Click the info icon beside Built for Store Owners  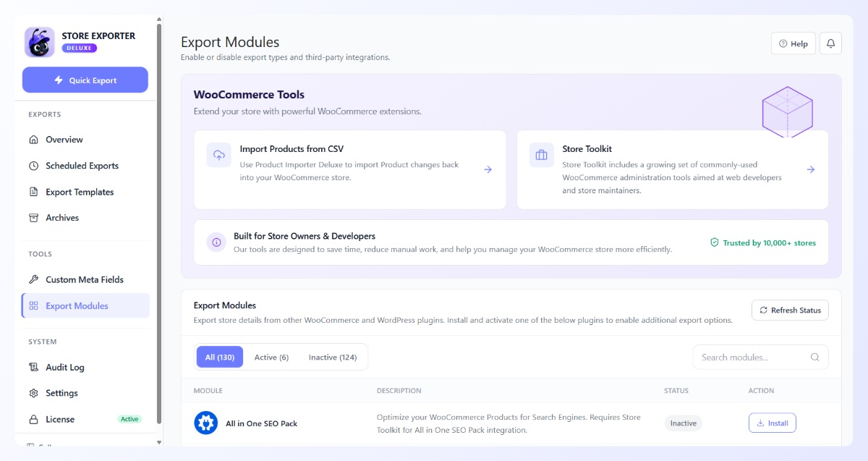pos(216,242)
